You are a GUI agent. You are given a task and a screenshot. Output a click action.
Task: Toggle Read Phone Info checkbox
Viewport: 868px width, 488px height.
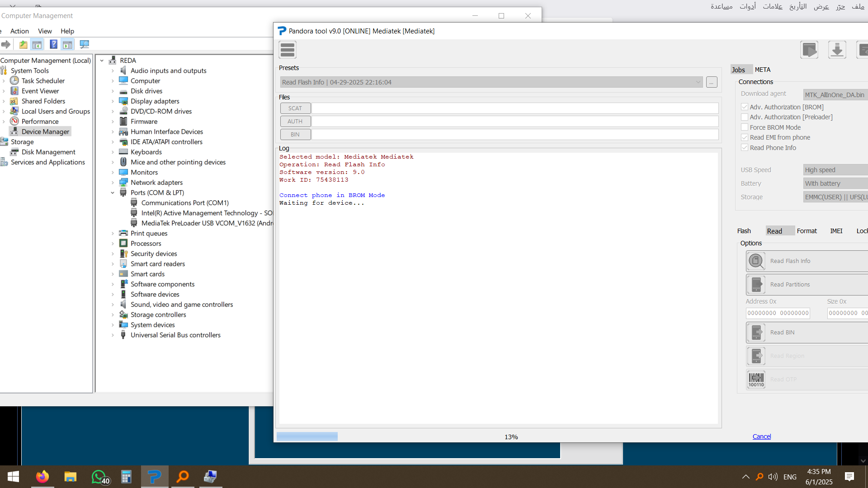coord(744,148)
